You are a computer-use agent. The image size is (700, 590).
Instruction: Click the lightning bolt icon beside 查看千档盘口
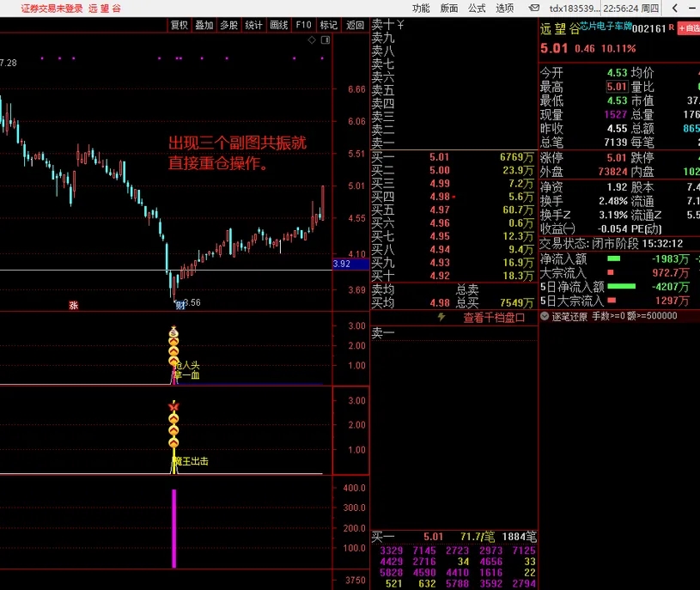click(x=441, y=317)
